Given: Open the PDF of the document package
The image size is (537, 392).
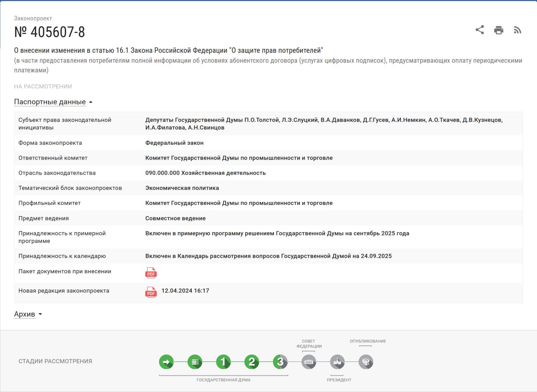Looking at the screenshot, I should pyautogui.click(x=151, y=273).
